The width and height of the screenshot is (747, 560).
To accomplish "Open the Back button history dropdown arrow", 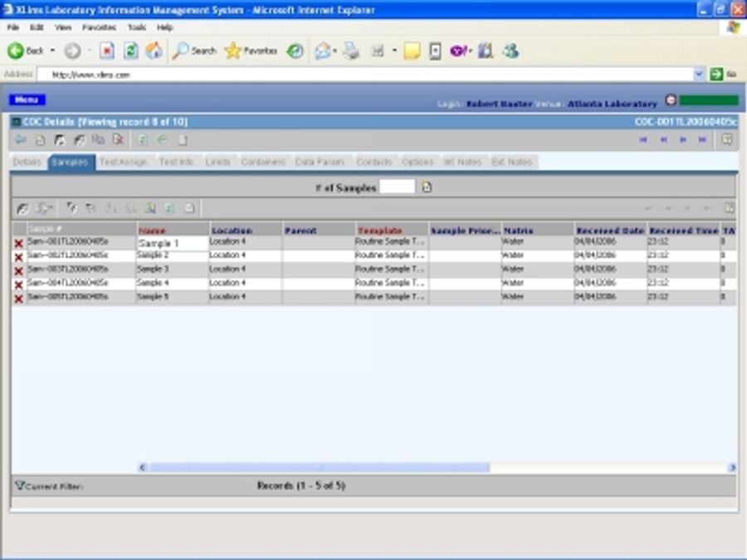I will tap(52, 51).
